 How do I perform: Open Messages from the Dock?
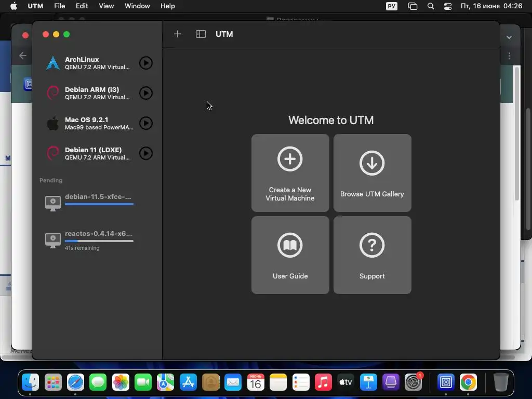point(98,382)
